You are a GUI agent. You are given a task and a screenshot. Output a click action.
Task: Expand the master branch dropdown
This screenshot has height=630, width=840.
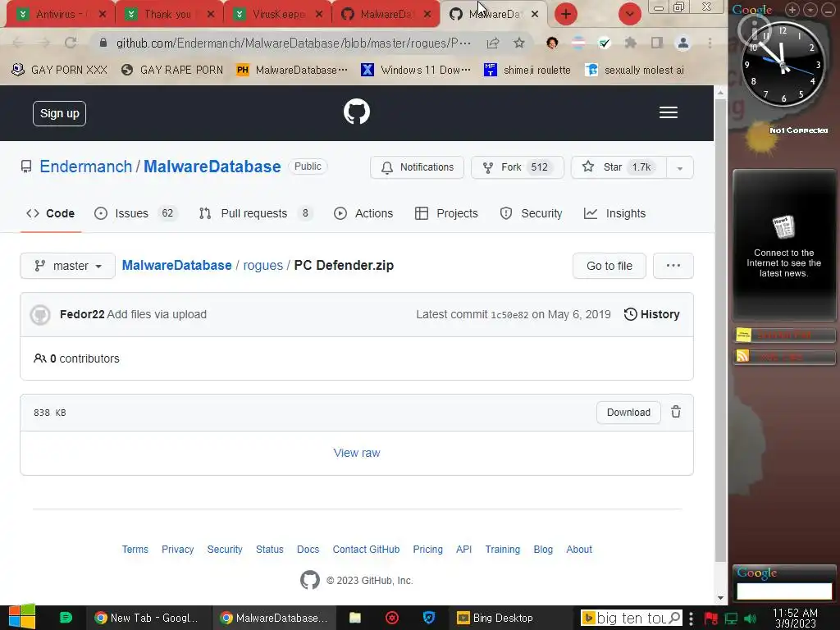point(67,266)
